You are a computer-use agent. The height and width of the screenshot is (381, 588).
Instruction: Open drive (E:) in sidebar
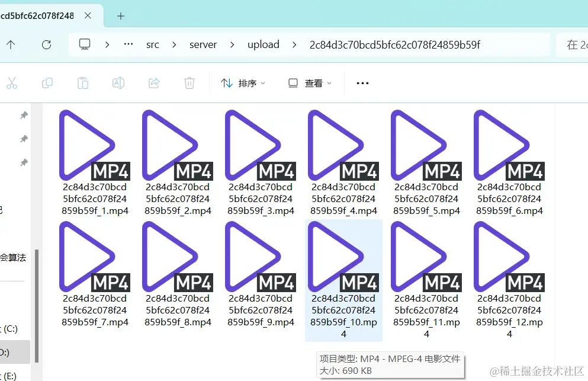coord(9,376)
